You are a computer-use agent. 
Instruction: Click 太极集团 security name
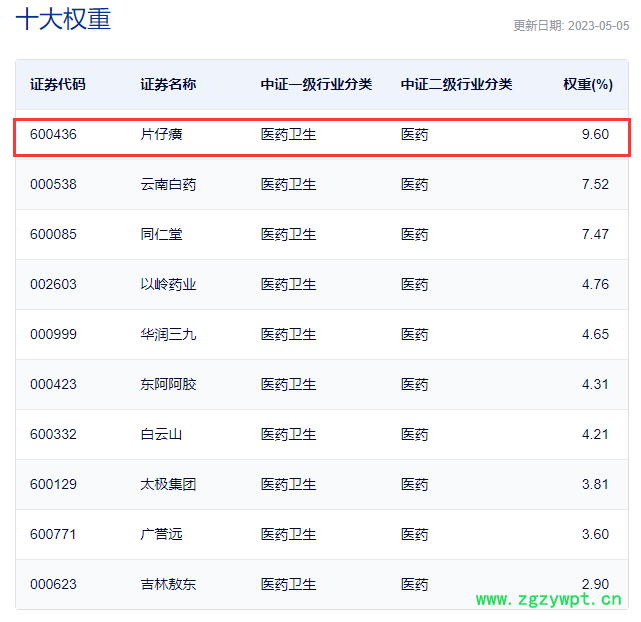pyautogui.click(x=168, y=484)
